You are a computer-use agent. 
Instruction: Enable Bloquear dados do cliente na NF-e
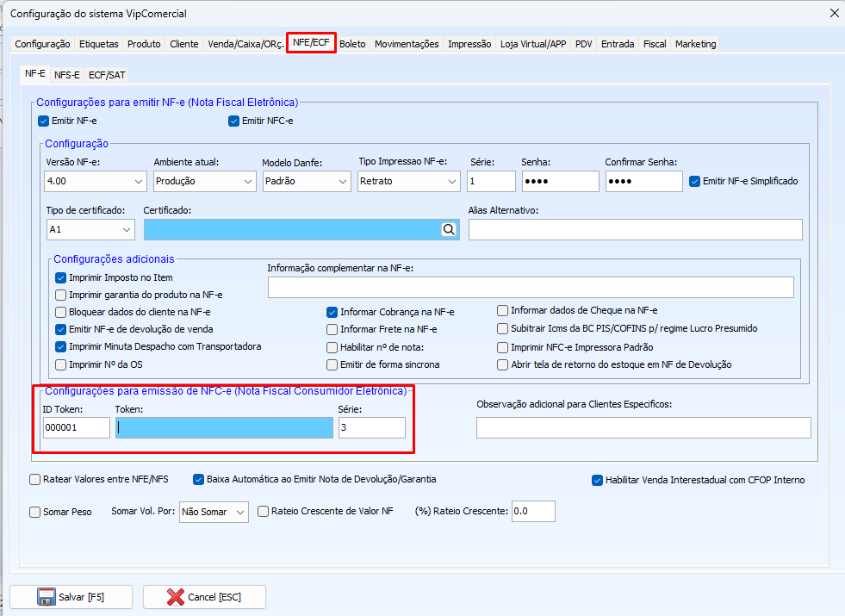[x=61, y=312]
